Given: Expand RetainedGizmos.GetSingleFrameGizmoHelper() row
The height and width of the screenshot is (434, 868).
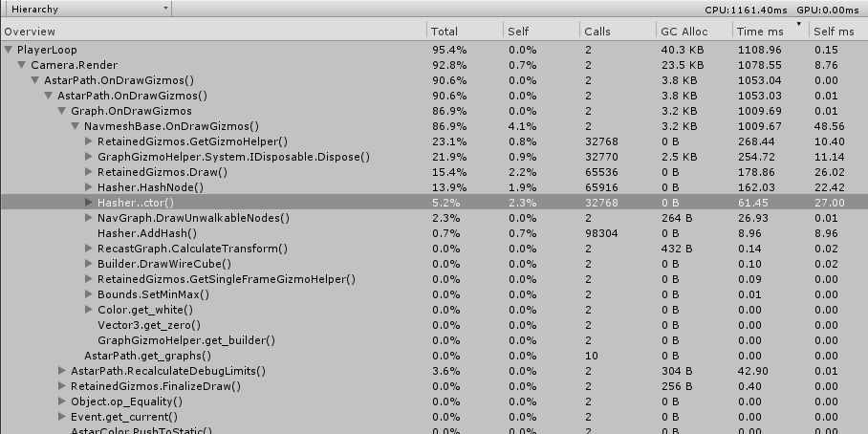Looking at the screenshot, I should click(x=89, y=279).
